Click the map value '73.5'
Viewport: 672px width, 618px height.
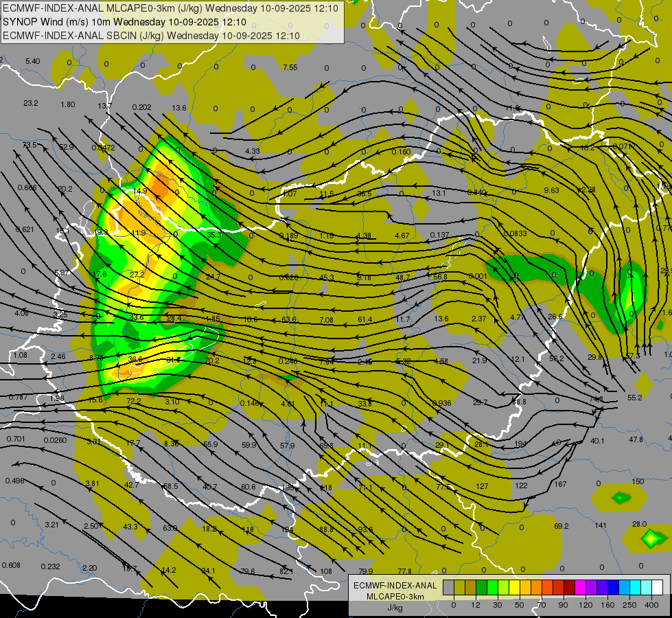tap(30, 146)
